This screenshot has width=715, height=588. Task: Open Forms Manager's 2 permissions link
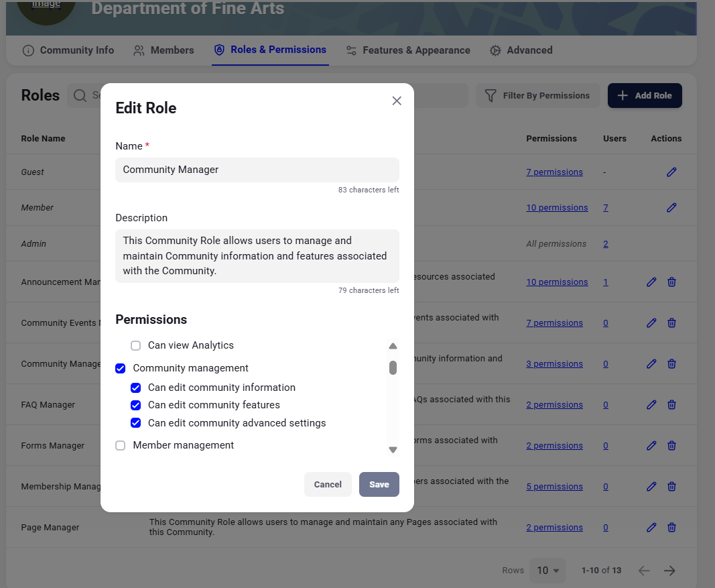pyautogui.click(x=554, y=446)
